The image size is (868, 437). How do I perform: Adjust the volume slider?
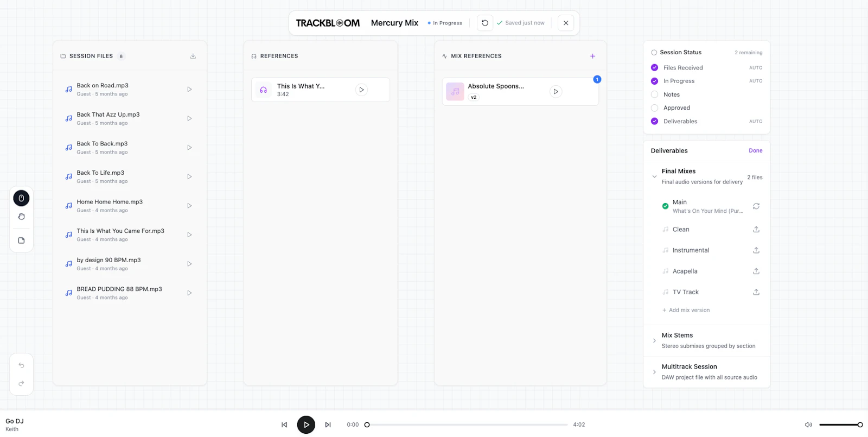(x=840, y=425)
